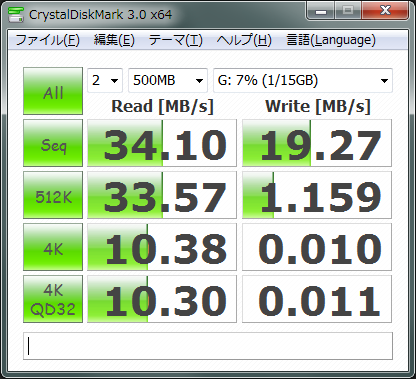416x379 pixels.
Task: Open the G: drive selection dropdown
Action: click(303, 80)
